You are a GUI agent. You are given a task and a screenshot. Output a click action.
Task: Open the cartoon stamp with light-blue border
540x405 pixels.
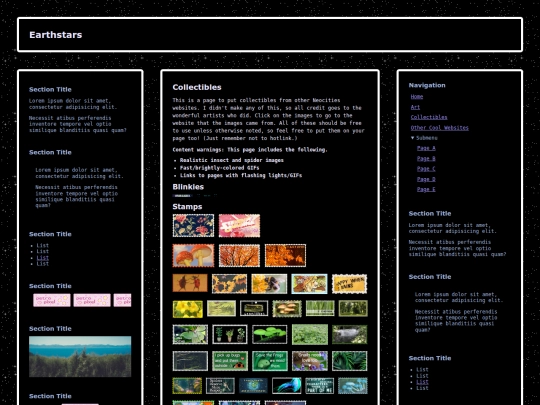tap(309, 284)
